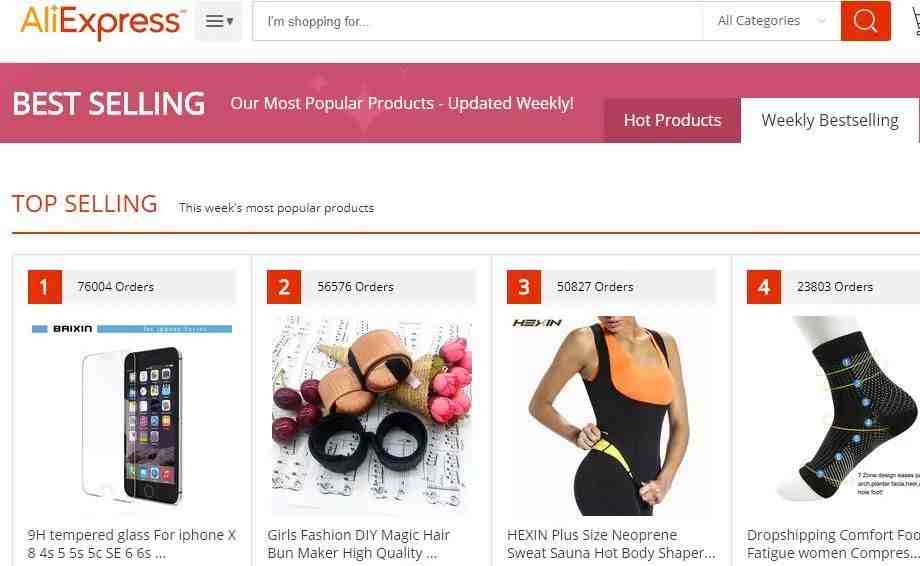Open the hamburger categories menu

(219, 21)
